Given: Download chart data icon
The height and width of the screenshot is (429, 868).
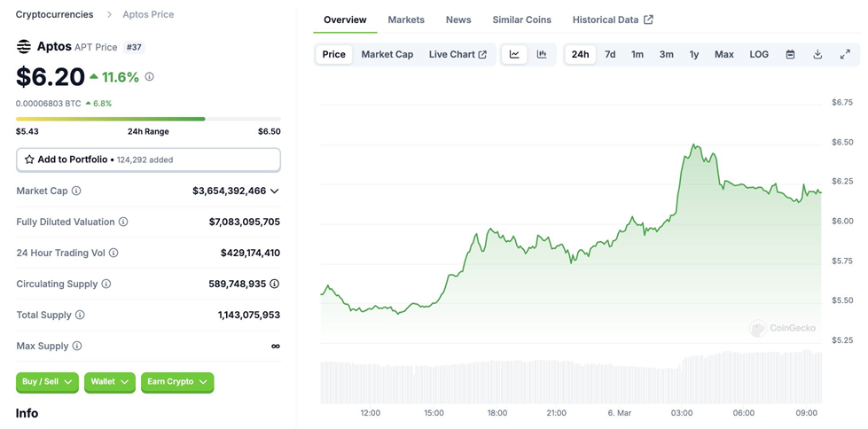Looking at the screenshot, I should (x=817, y=54).
